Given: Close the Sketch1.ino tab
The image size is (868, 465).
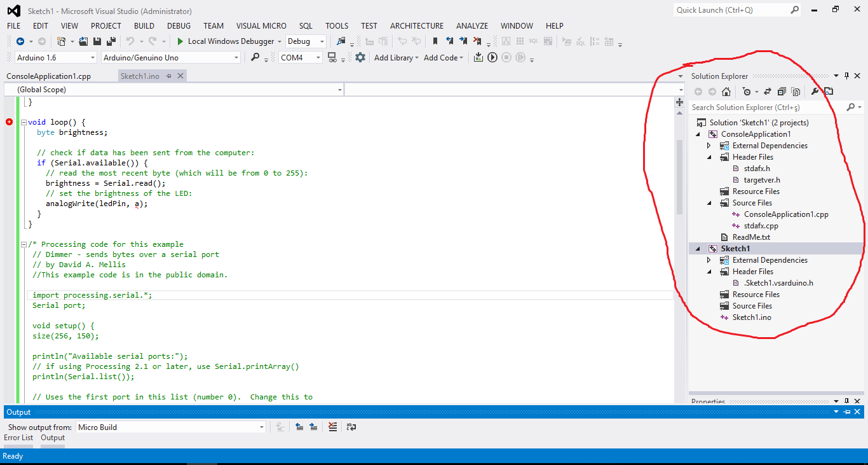Looking at the screenshot, I should click(180, 76).
